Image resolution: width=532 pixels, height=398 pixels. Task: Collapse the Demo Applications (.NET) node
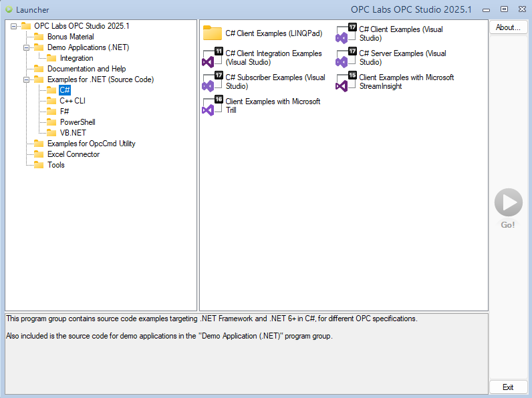pos(27,47)
